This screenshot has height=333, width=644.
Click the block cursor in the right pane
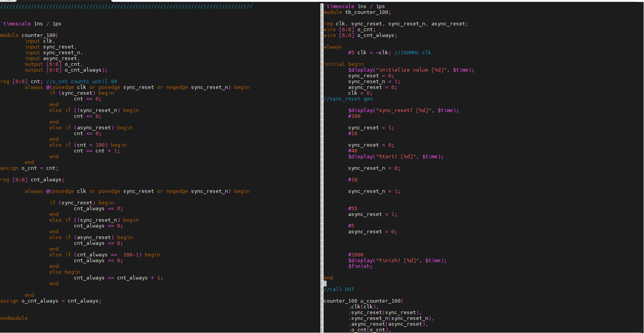click(x=325, y=284)
